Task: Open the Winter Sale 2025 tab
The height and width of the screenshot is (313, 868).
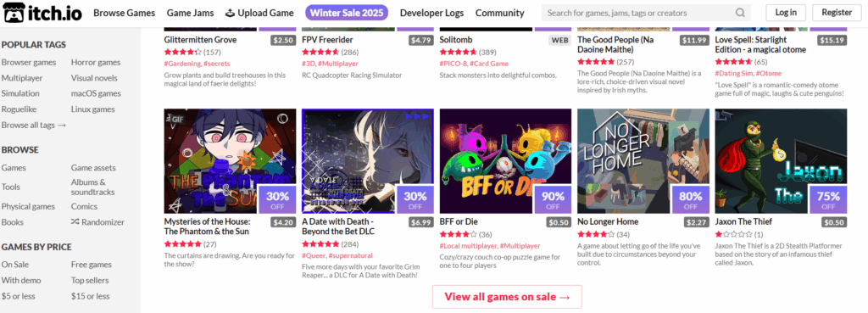Action: [x=347, y=13]
